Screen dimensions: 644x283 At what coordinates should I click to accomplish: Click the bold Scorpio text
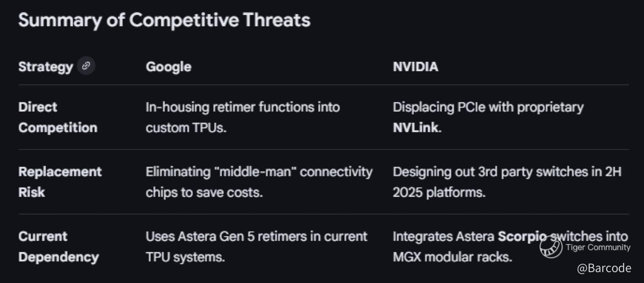[x=522, y=236]
